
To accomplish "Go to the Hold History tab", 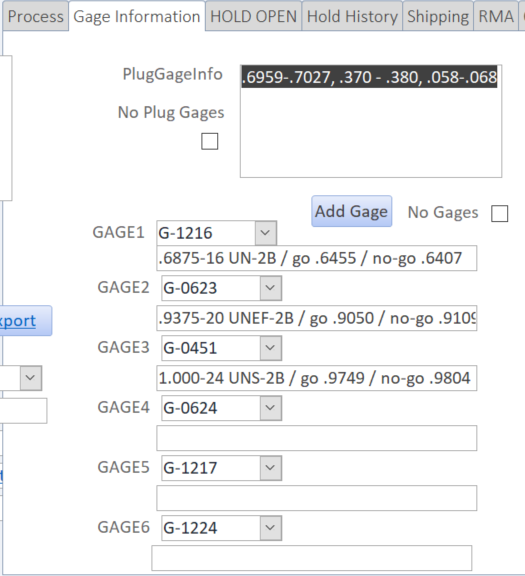I will 352,17.
